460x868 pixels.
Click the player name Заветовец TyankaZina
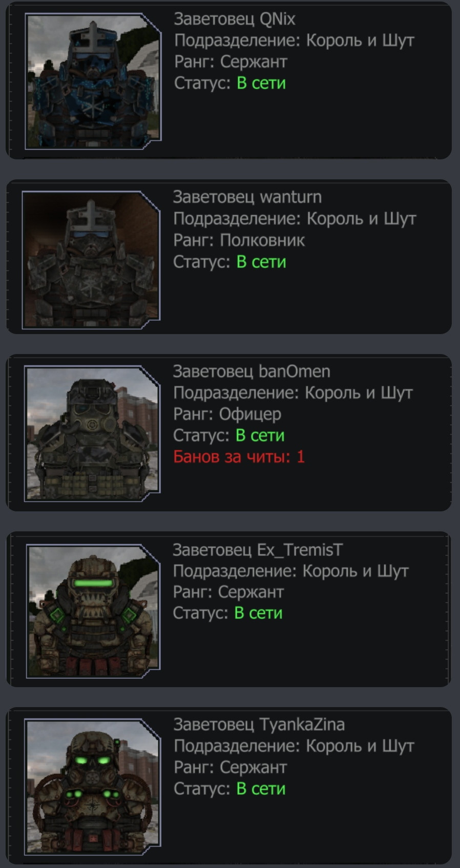pyautogui.click(x=259, y=725)
